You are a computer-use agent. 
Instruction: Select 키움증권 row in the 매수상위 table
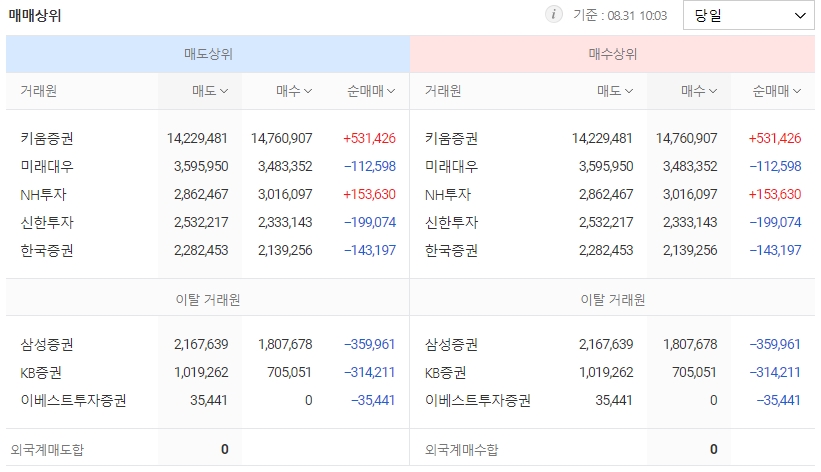613,138
